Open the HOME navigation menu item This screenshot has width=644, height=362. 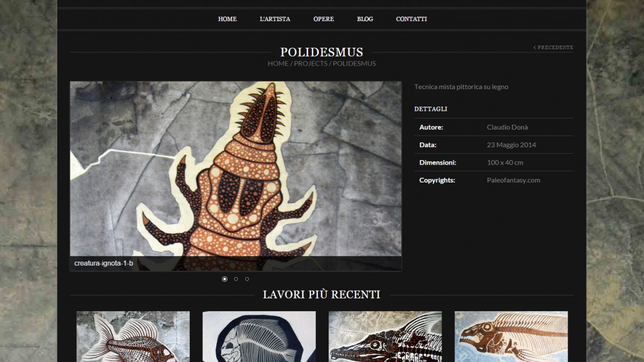point(227,19)
